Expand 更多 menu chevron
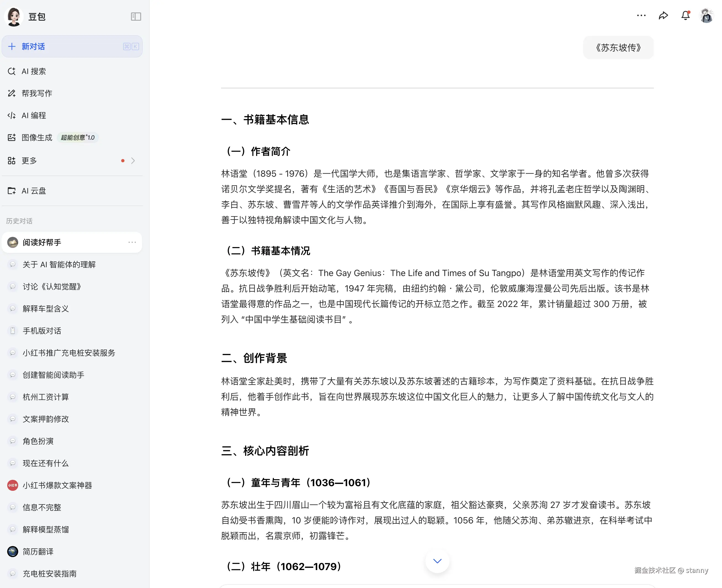Viewport: 722px width, 588px height. [133, 161]
